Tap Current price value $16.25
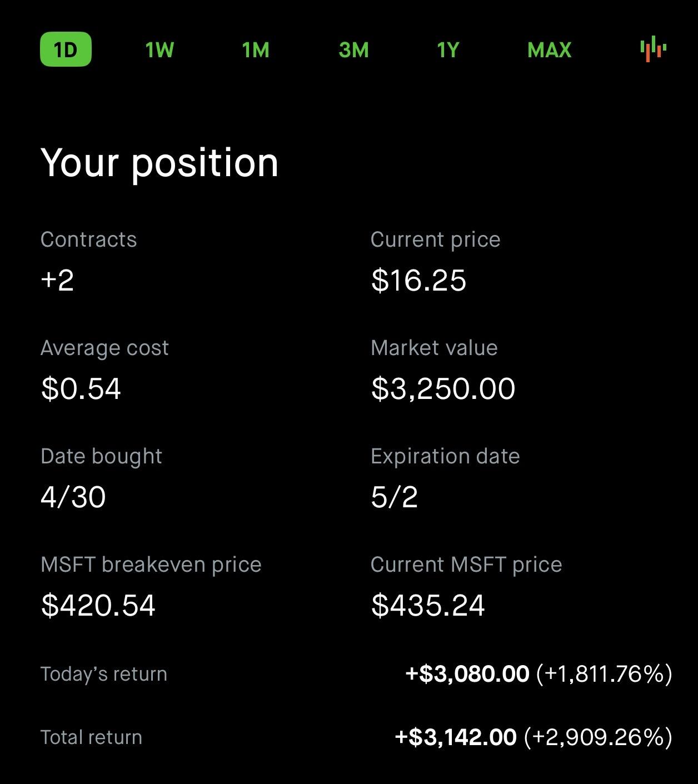The image size is (698, 784). [418, 280]
